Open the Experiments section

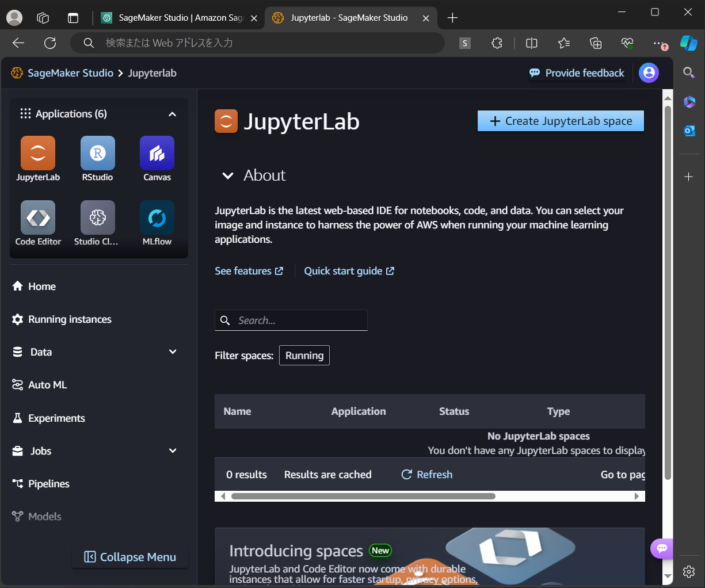click(58, 418)
